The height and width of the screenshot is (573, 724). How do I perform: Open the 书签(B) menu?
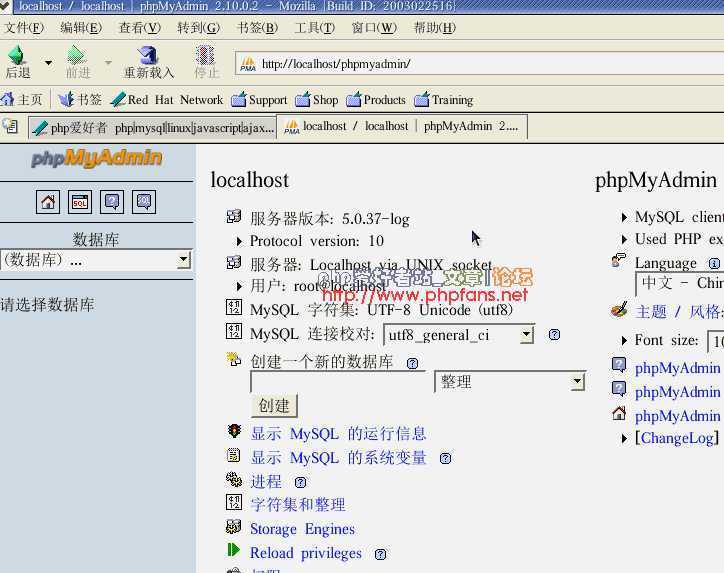tap(257, 28)
